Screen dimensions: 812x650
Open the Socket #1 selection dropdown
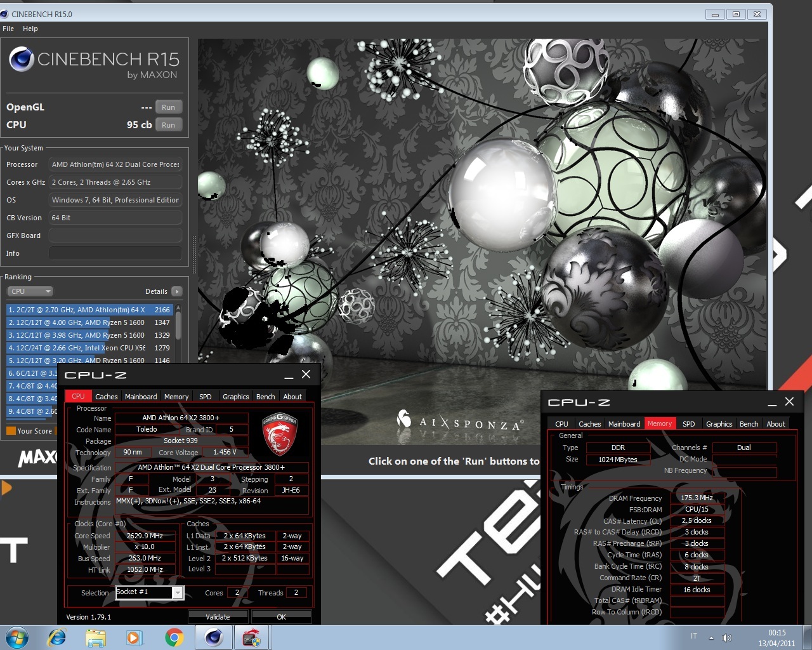[x=178, y=592]
